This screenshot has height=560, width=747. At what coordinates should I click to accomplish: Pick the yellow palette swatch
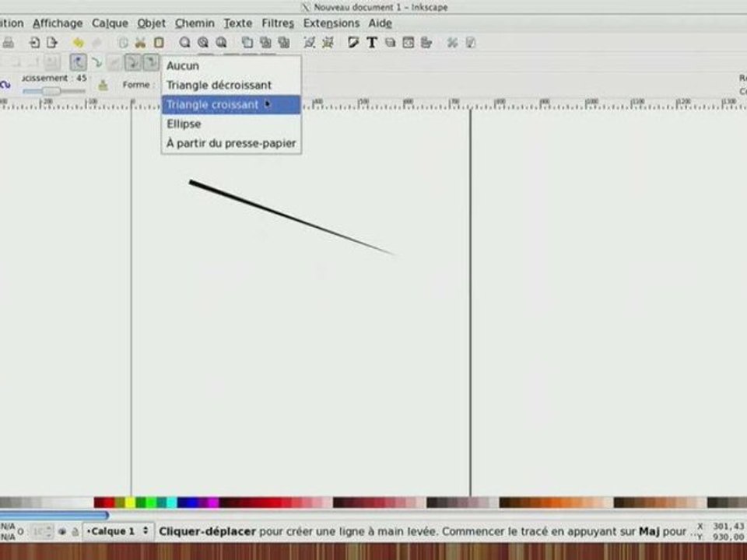[130, 502]
